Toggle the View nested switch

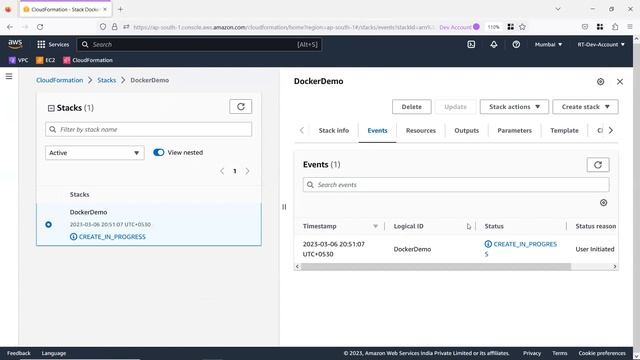click(x=158, y=152)
